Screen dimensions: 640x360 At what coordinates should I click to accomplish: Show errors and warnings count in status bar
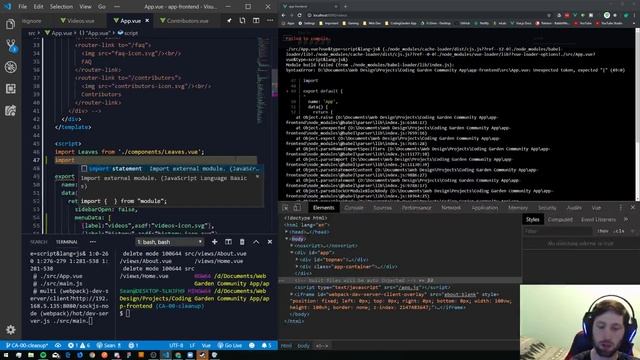(x=79, y=345)
